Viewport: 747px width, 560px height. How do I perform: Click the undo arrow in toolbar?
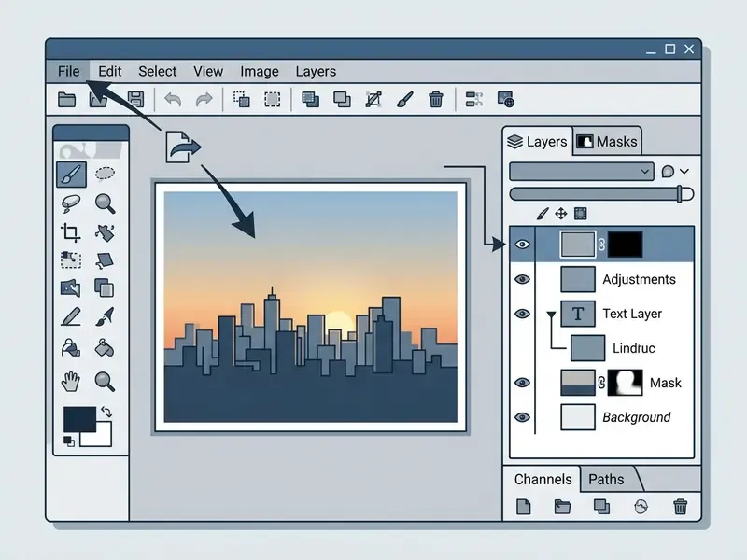(x=173, y=100)
